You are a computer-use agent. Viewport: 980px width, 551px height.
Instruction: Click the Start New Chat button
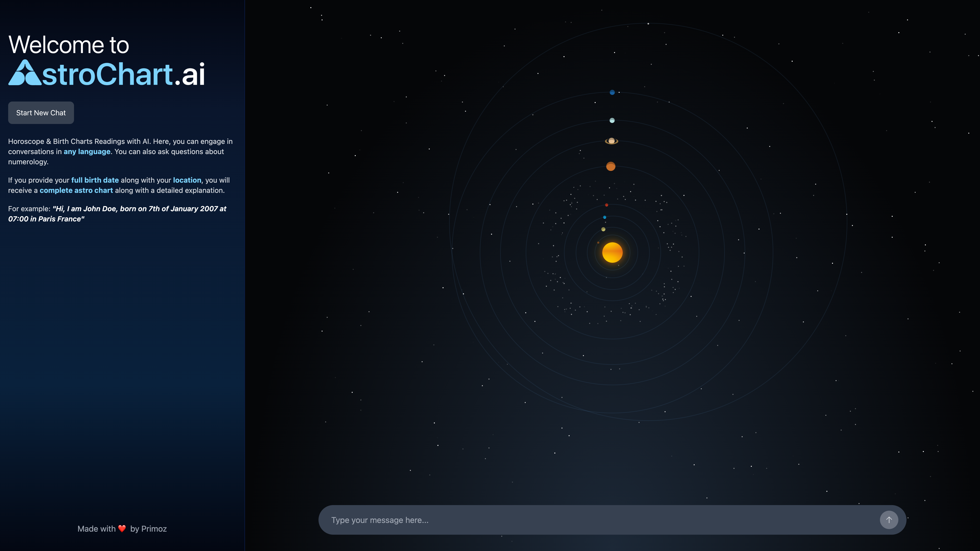[41, 112]
